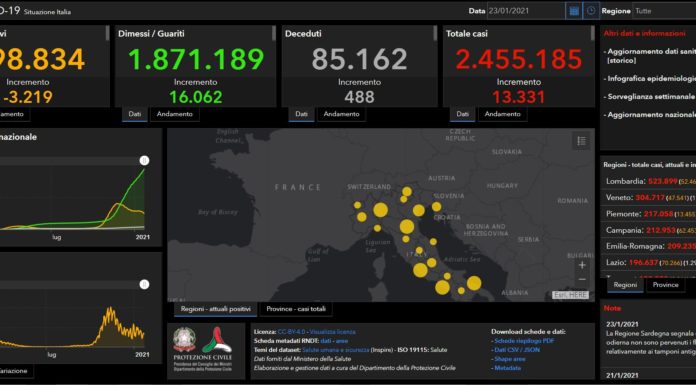This screenshot has width=696, height=385.
Task: Click the 23/1/2021 note entry
Action: coord(650,339)
